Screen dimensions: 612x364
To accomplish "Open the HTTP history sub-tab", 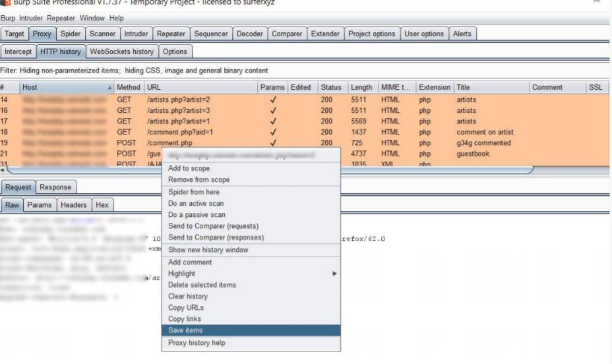I will coord(61,51).
